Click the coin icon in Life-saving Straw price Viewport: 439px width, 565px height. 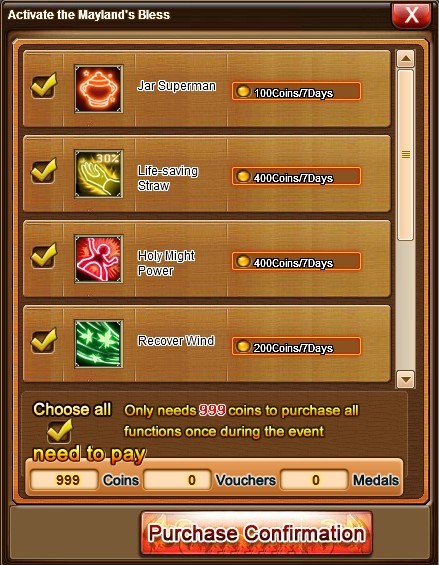(x=243, y=176)
